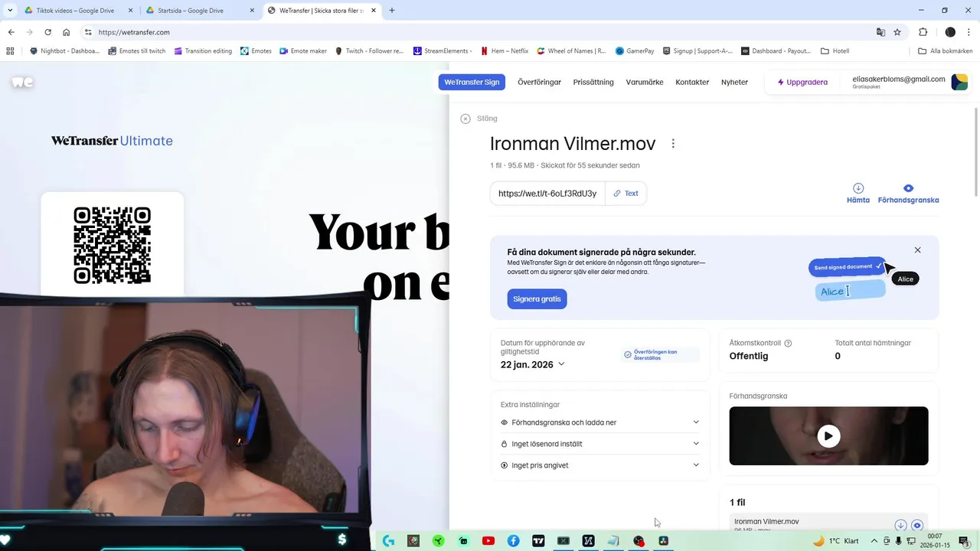Open the Hem – Netflix bookmark
Image resolution: width=980 pixels, height=551 pixels.
[505, 51]
